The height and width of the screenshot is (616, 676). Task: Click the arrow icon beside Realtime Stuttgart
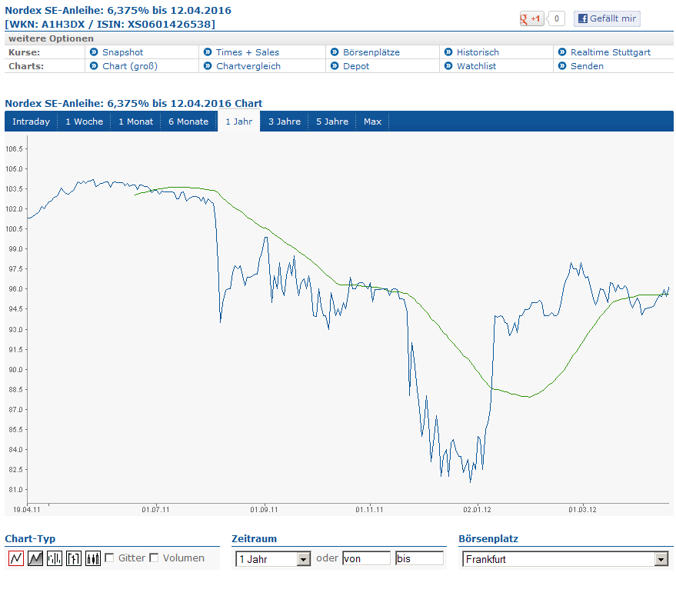[562, 52]
